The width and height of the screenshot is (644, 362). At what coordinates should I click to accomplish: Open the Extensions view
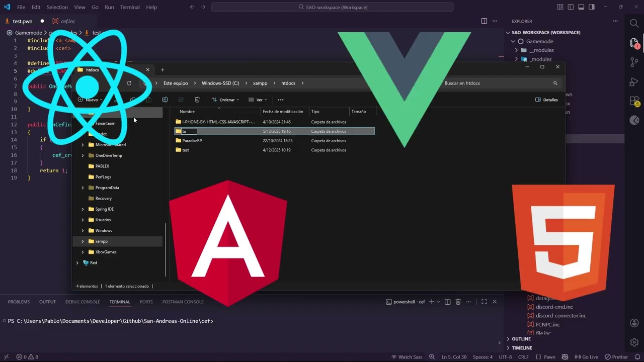click(x=634, y=101)
